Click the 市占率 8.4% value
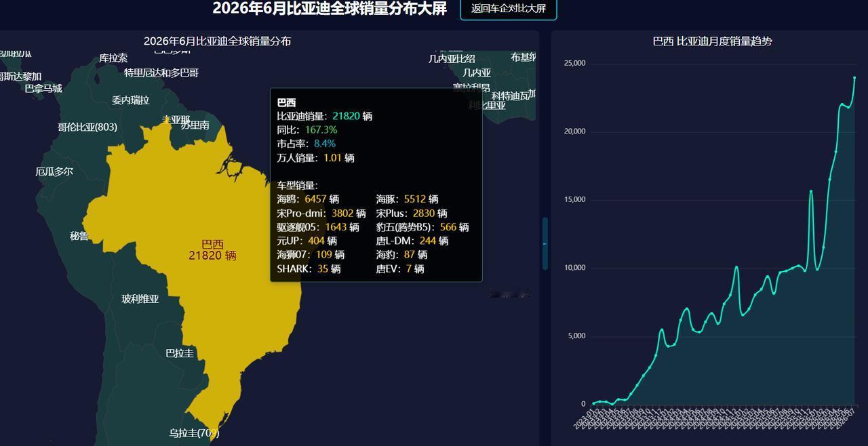Image resolution: width=868 pixels, height=446 pixels. coord(325,144)
